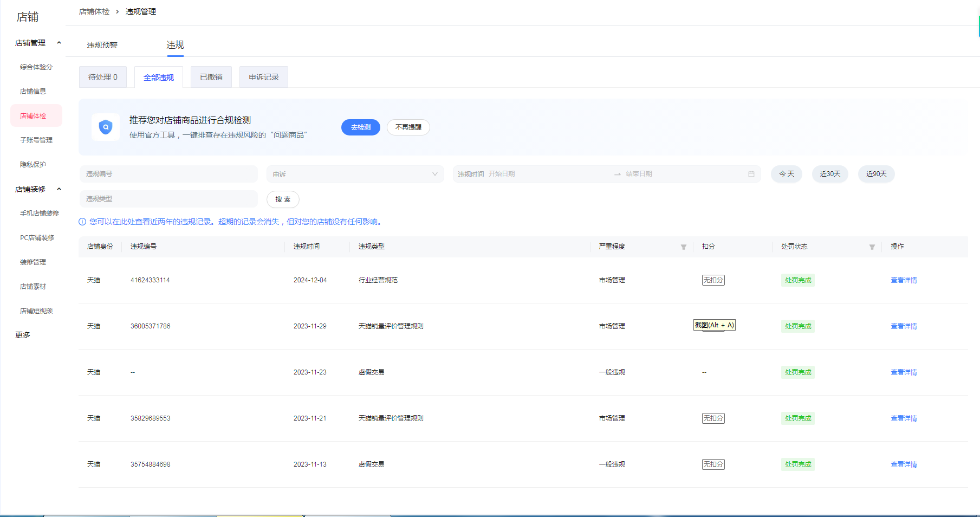Open the filter on 严重程度 column header

pos(684,247)
